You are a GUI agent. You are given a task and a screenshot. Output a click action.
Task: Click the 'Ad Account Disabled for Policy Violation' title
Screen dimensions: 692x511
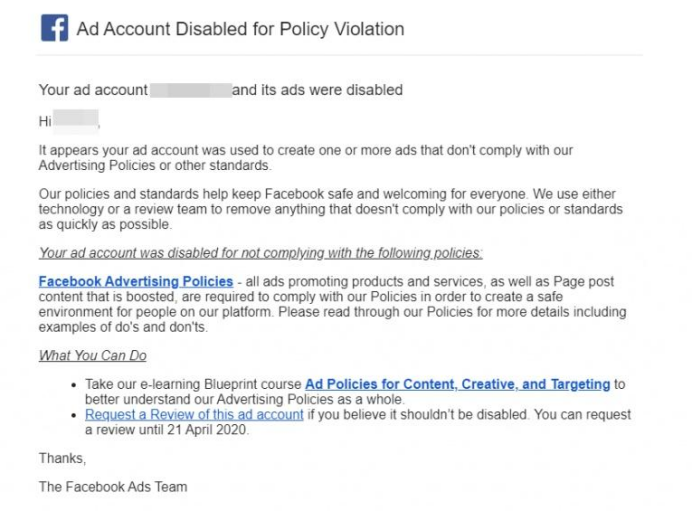[x=240, y=29]
